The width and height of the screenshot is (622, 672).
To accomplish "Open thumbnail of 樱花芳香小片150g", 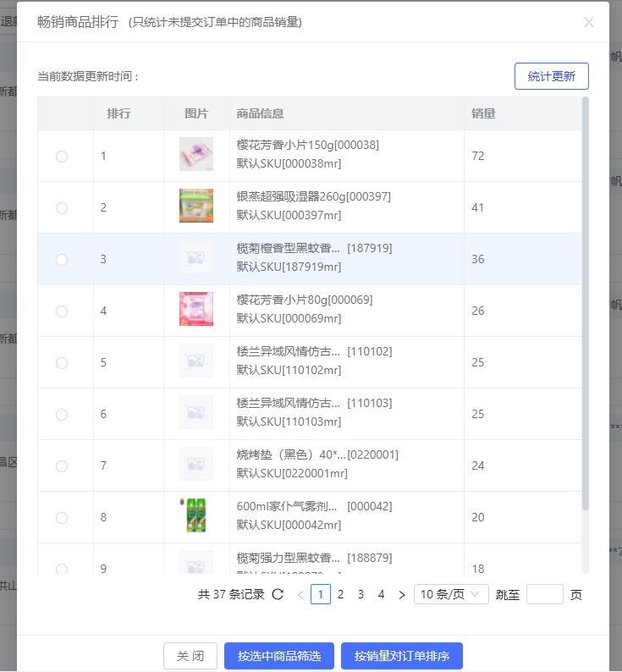I will (x=196, y=154).
